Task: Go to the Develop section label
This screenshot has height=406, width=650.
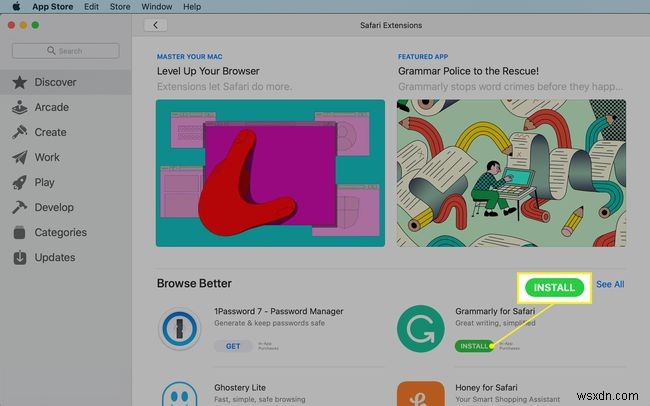Action: coord(54,207)
